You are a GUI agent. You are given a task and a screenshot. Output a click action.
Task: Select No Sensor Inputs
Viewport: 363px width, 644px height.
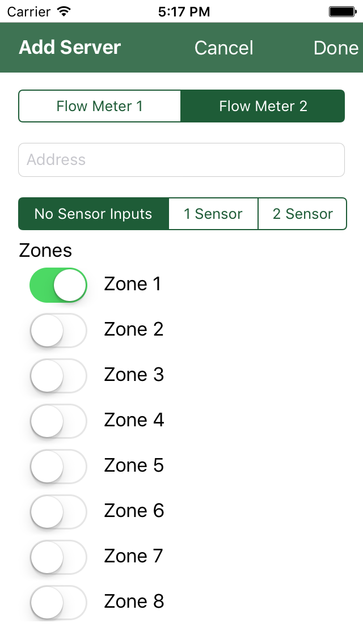point(93,214)
